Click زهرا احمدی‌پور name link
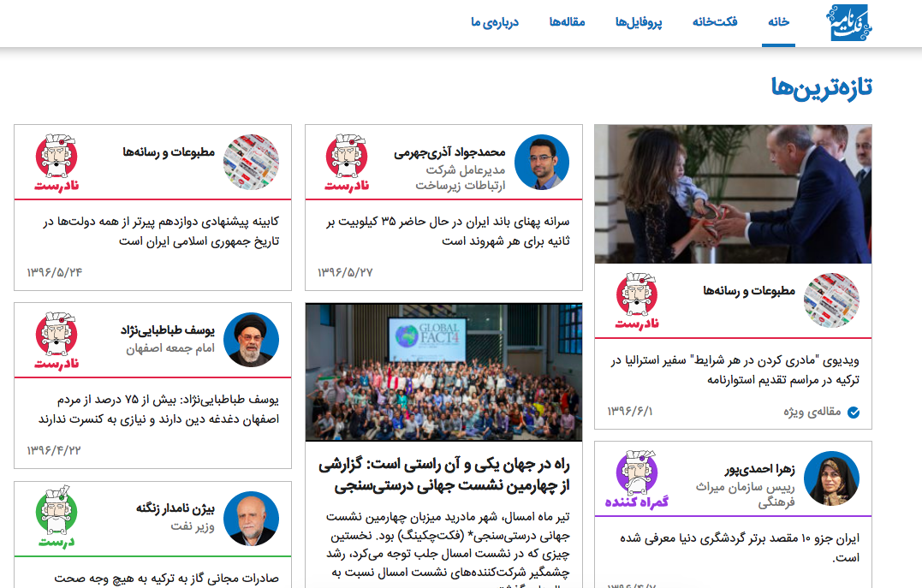 point(759,469)
